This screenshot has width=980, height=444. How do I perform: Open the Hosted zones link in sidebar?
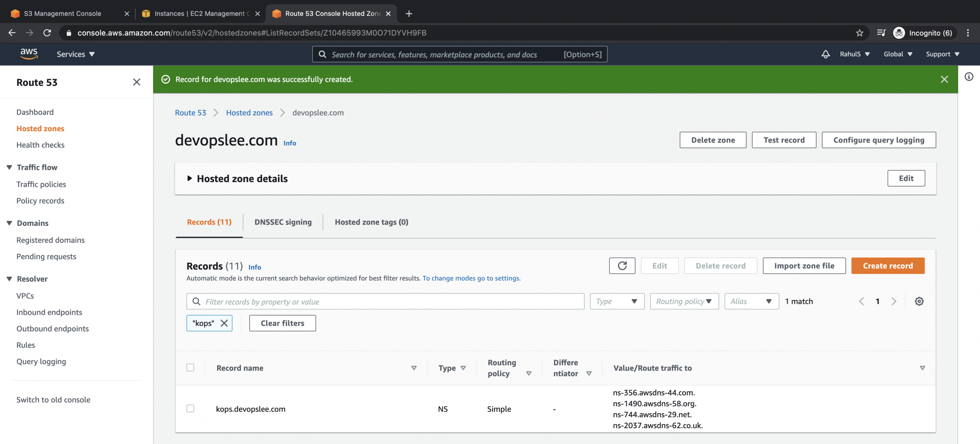[40, 128]
